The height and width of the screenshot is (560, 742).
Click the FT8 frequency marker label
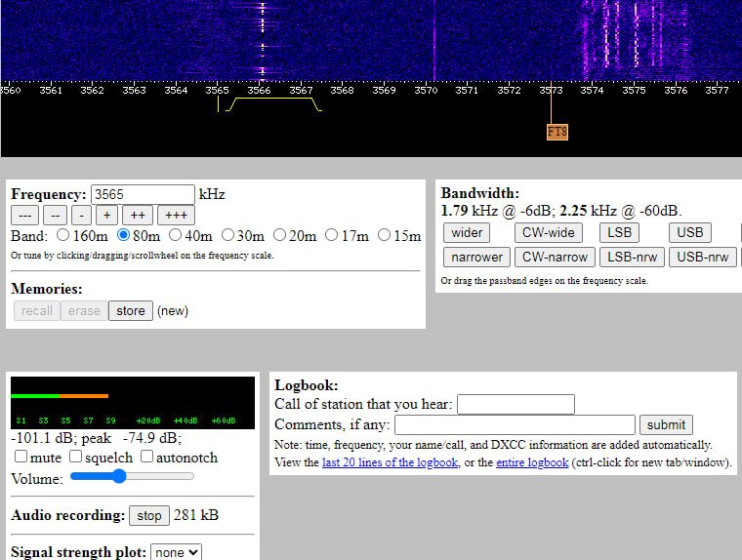[557, 132]
